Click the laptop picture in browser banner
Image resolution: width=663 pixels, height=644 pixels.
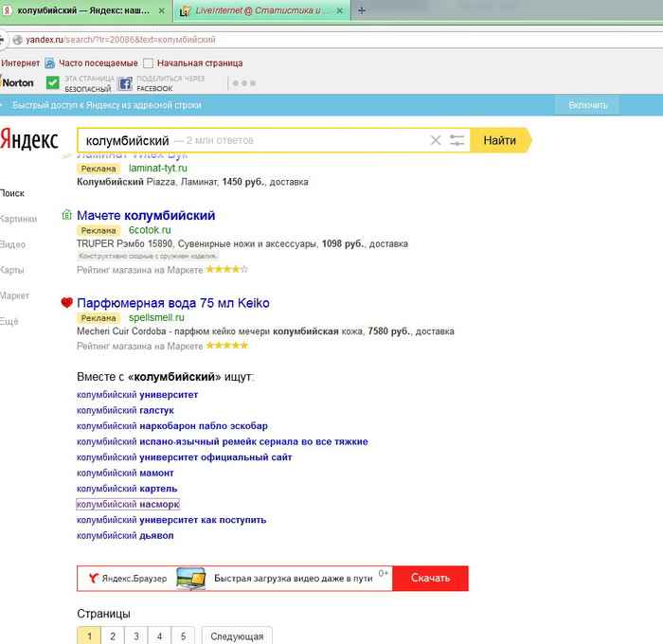[191, 579]
